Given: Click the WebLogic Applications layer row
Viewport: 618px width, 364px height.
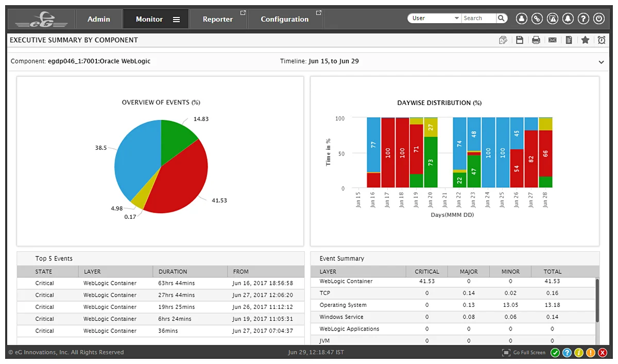Looking at the screenshot, I should (x=453, y=328).
